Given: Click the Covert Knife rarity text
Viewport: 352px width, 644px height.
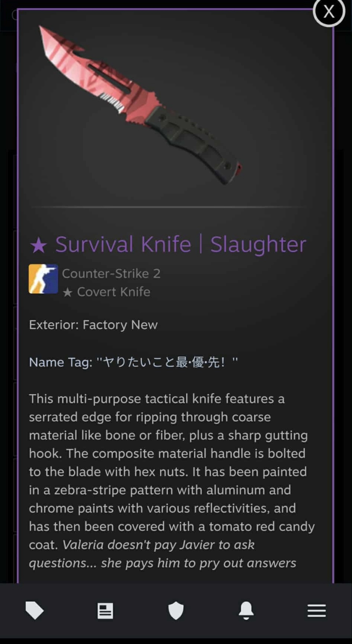Looking at the screenshot, I should pyautogui.click(x=114, y=292).
